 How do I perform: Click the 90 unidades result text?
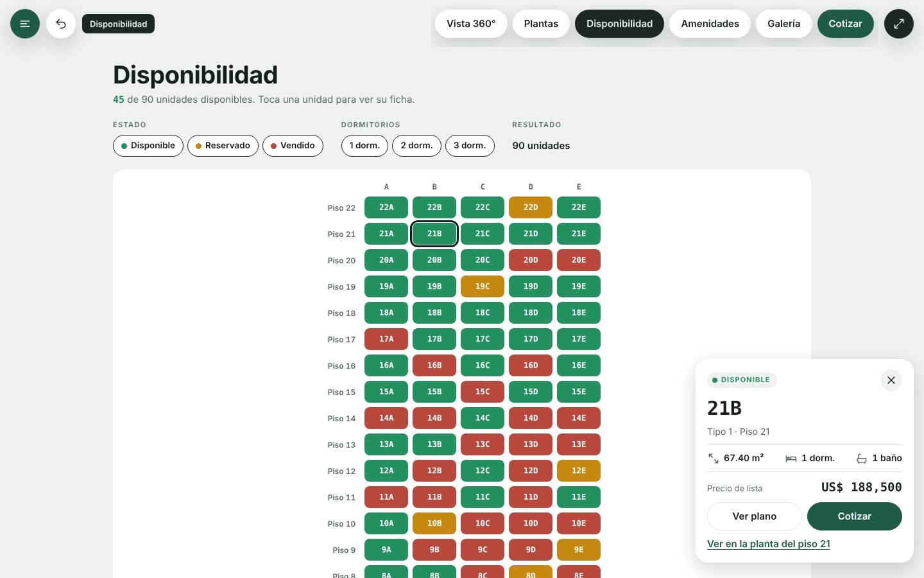pyautogui.click(x=541, y=146)
